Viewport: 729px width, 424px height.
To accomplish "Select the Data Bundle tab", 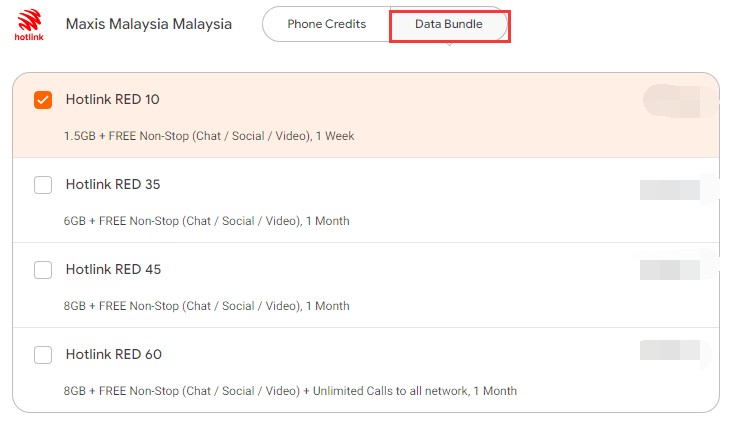I will point(449,24).
